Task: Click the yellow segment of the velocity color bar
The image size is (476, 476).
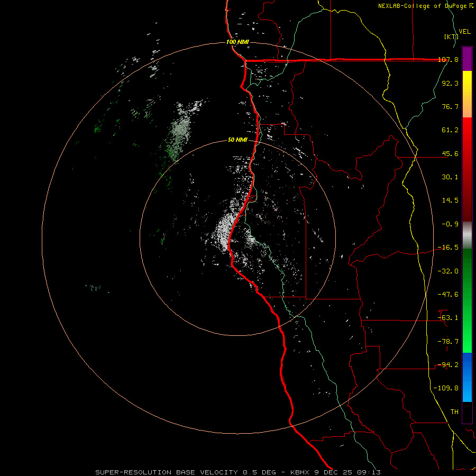Action: (467, 94)
